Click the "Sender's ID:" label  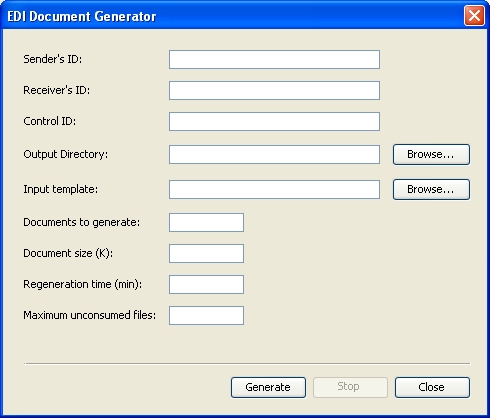[53, 59]
